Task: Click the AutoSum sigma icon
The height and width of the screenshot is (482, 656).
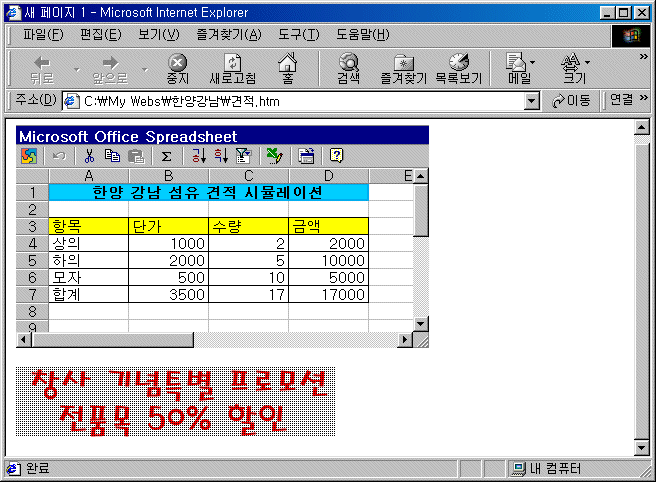Action: tap(167, 156)
